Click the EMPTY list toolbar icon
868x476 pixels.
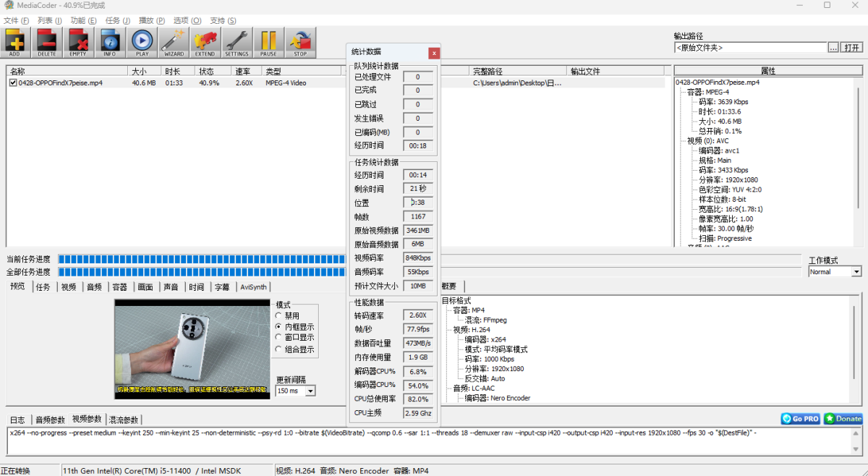coord(78,42)
